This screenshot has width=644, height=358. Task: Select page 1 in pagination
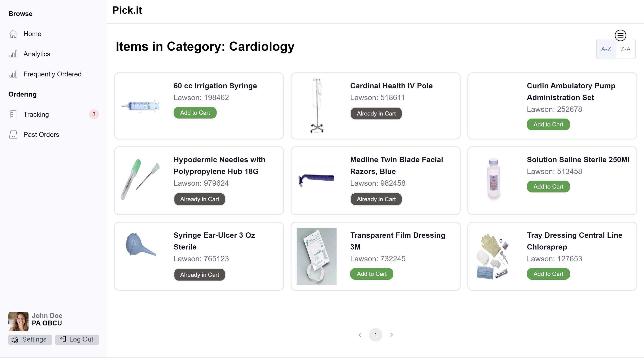tap(375, 335)
